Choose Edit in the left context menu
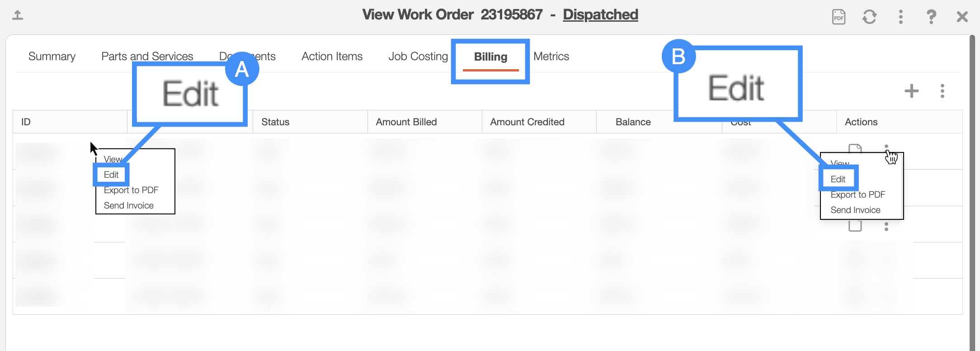This screenshot has height=351, width=980. point(111,175)
